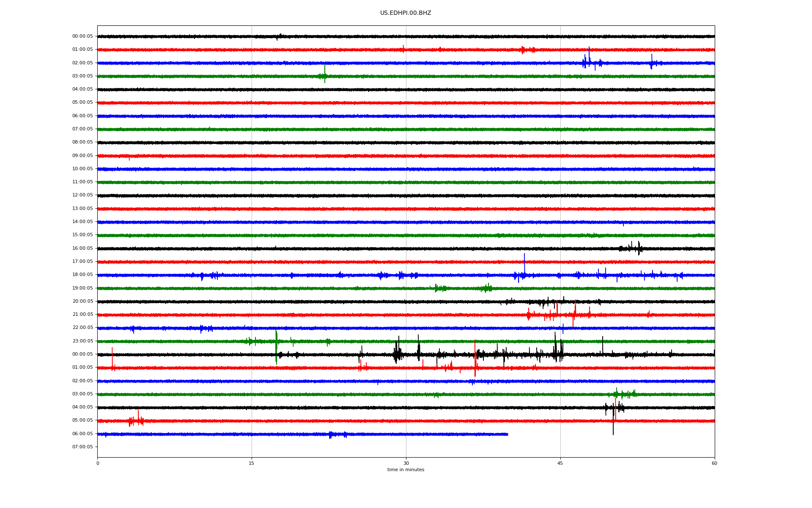812x508 pixels.
Task: Click the end of the final blue 06:00:05 trace
Action: [507, 434]
